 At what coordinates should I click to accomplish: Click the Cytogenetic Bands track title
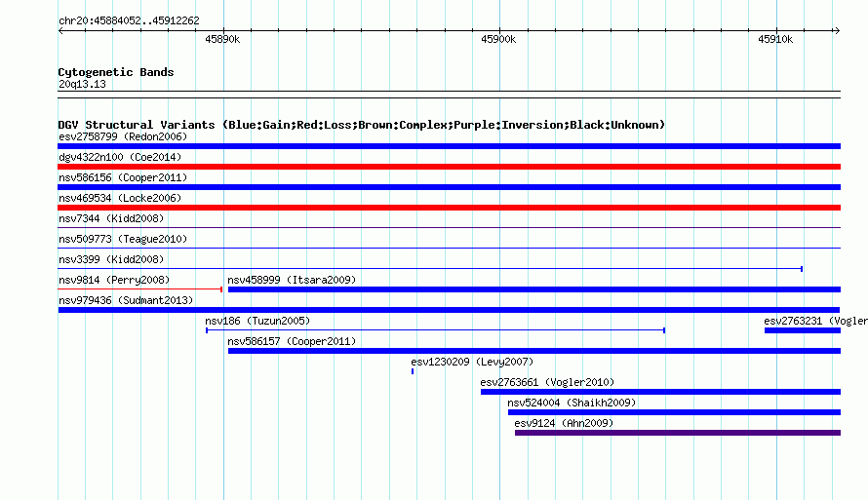pyautogui.click(x=116, y=72)
